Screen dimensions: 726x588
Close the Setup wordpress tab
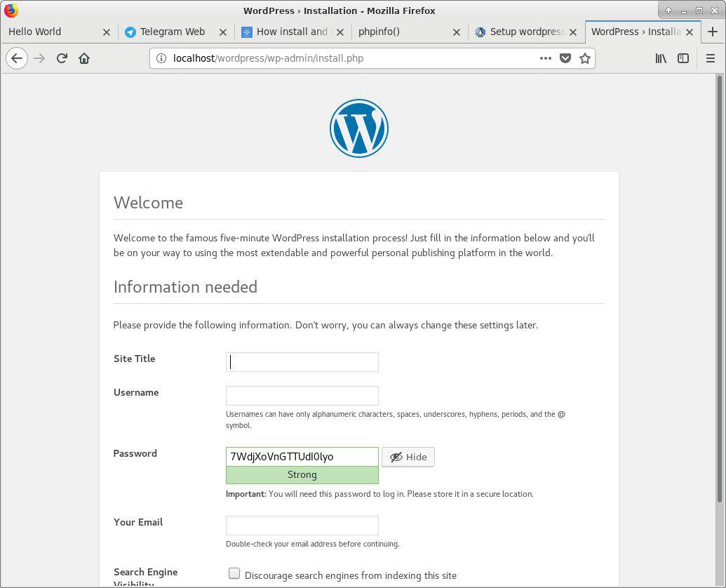[573, 32]
